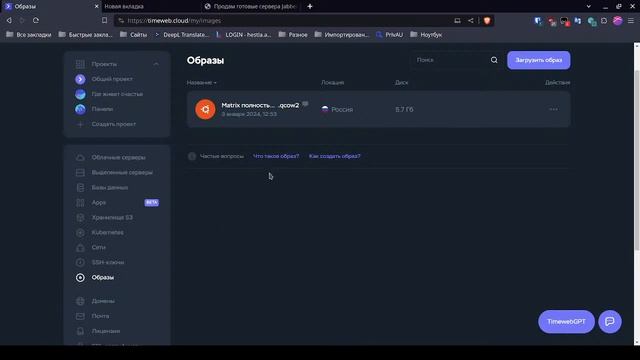Image resolution: width=640 pixels, height=360 pixels.
Task: Click the browser back arrow
Action: coord(9,20)
